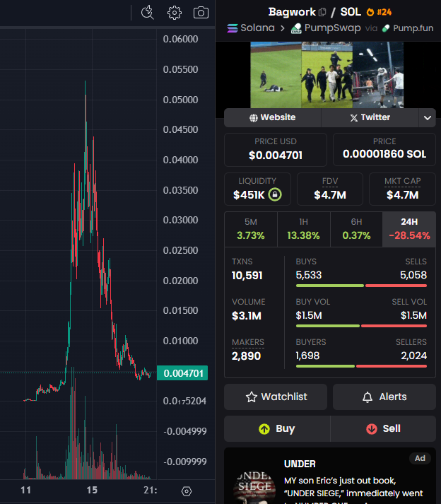Click the Sell button

coord(383,429)
